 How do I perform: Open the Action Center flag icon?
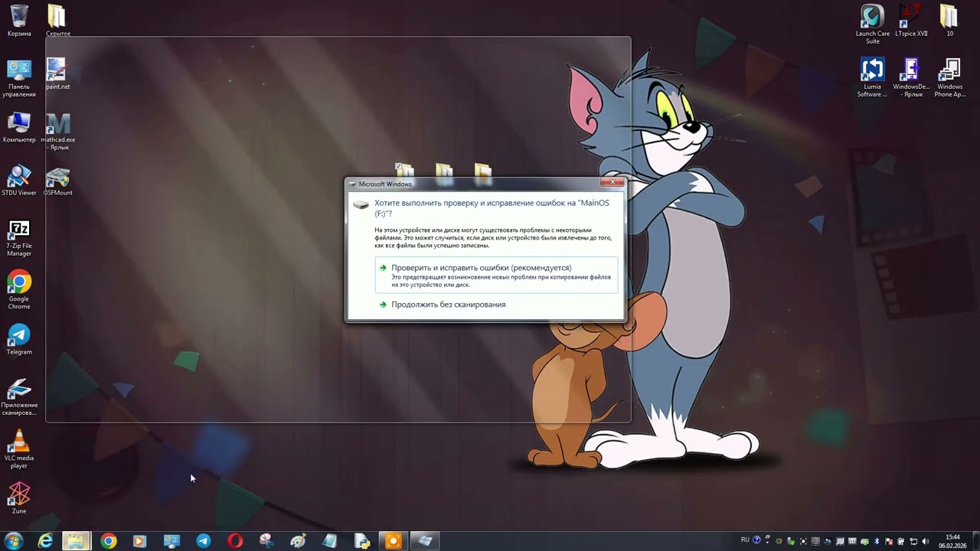889,541
